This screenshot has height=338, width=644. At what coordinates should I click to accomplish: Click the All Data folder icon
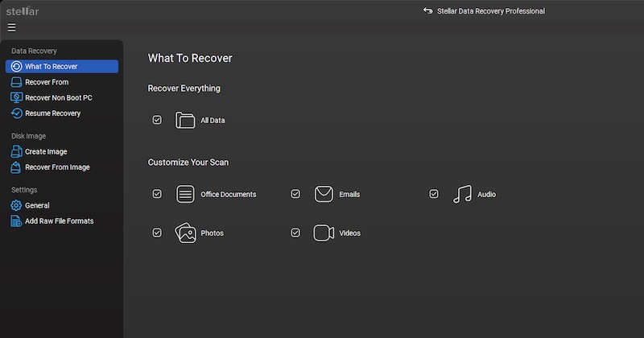(x=185, y=121)
